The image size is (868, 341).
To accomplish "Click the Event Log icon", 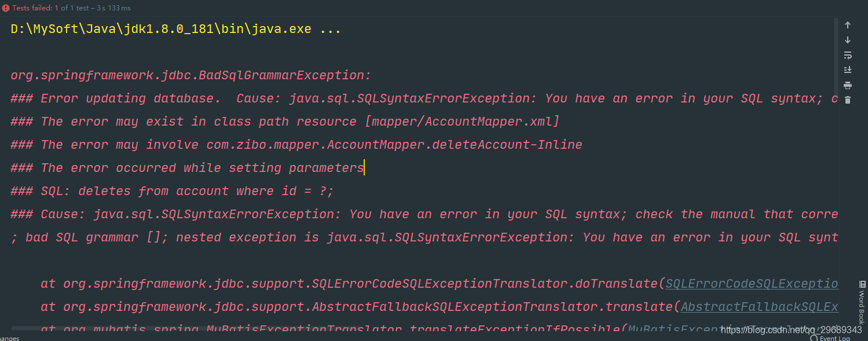I will (x=814, y=338).
